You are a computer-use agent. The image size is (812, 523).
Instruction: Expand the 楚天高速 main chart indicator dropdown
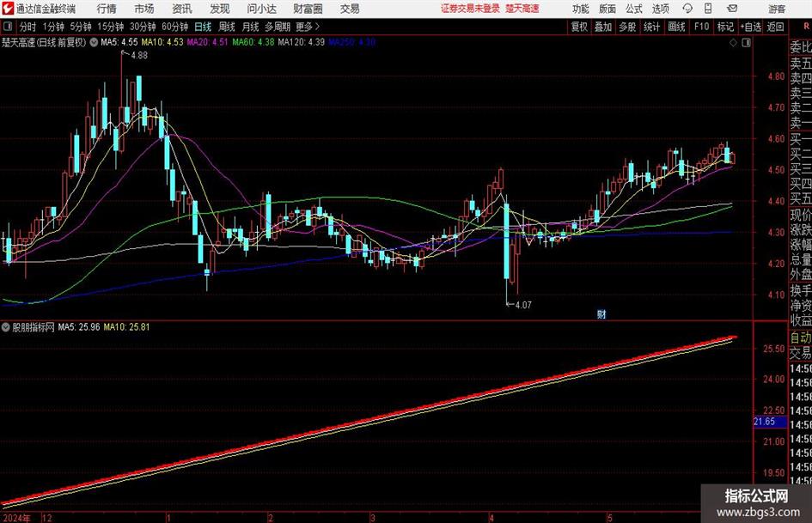pos(94,42)
